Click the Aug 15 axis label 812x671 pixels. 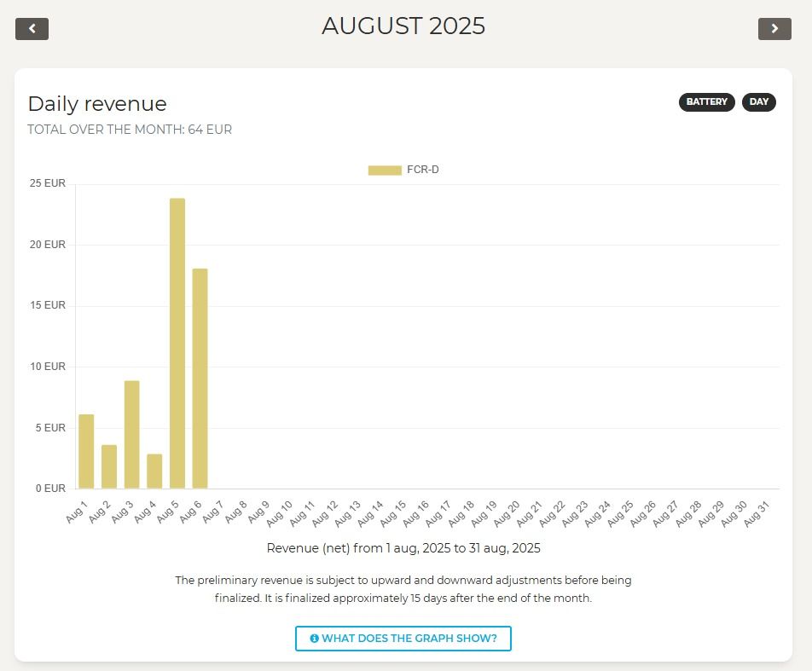[x=393, y=512]
